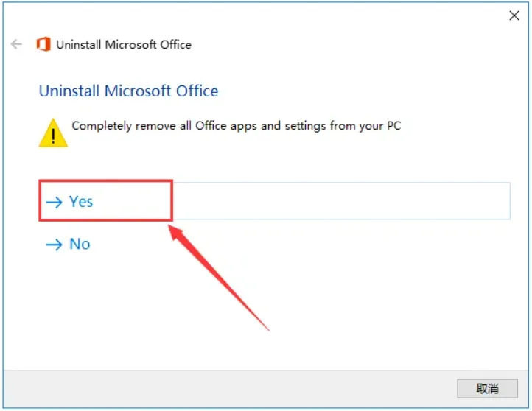
Task: Click the word 'PC' in the warning message
Action: click(393, 125)
